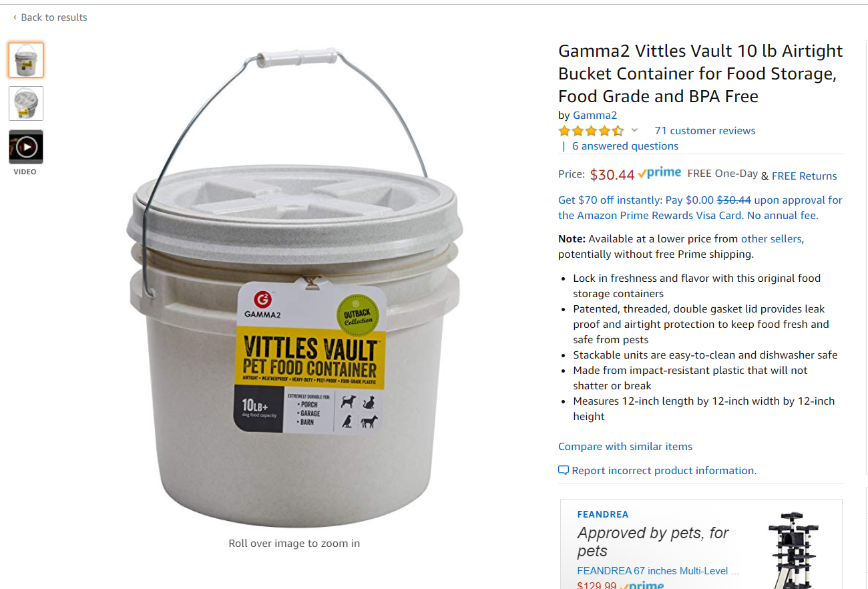The height and width of the screenshot is (589, 868).
Task: Click the Prime logo icon
Action: [659, 173]
